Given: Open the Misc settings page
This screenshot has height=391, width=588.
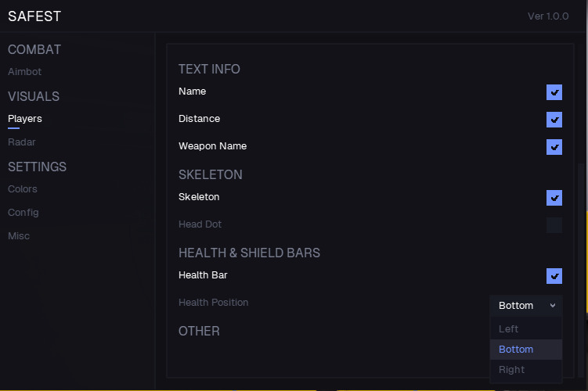Looking at the screenshot, I should click(19, 236).
